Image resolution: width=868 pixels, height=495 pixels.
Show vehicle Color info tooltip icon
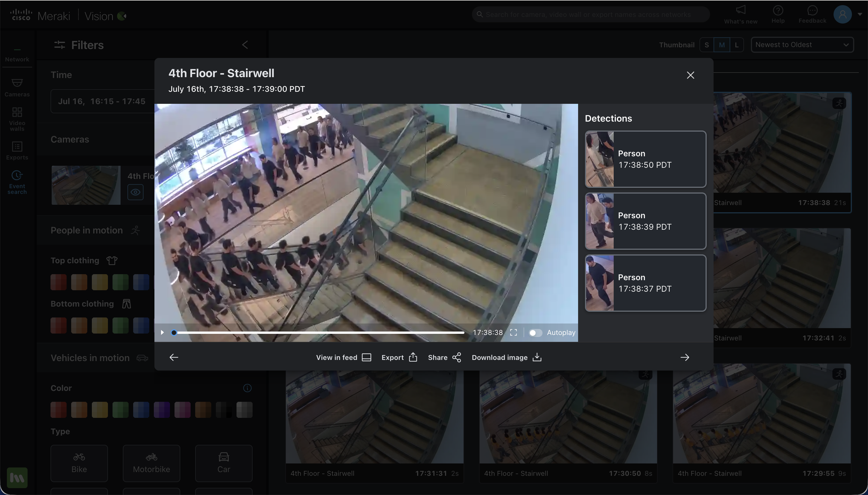coord(247,388)
